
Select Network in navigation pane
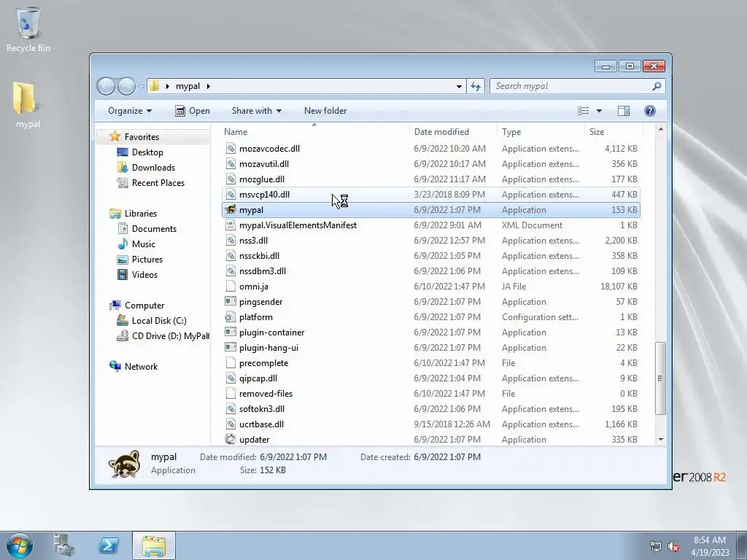[x=141, y=367]
